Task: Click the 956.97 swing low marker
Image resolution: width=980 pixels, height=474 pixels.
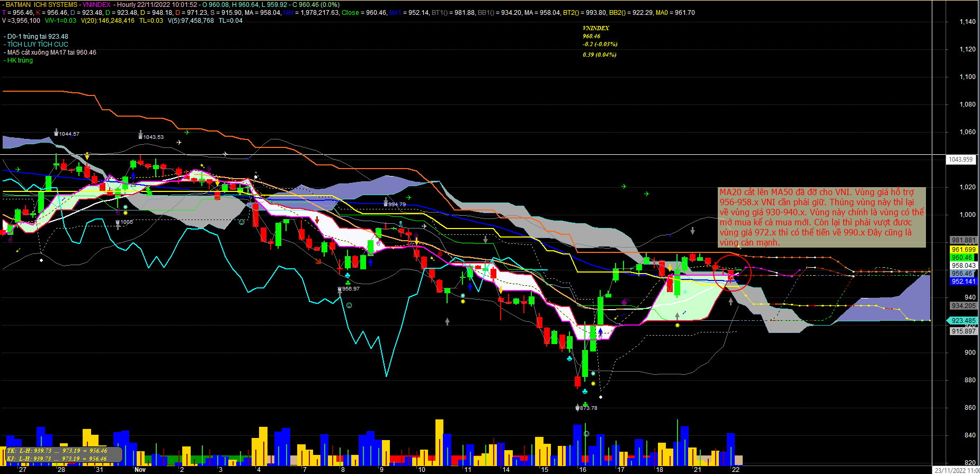Action: (x=340, y=289)
